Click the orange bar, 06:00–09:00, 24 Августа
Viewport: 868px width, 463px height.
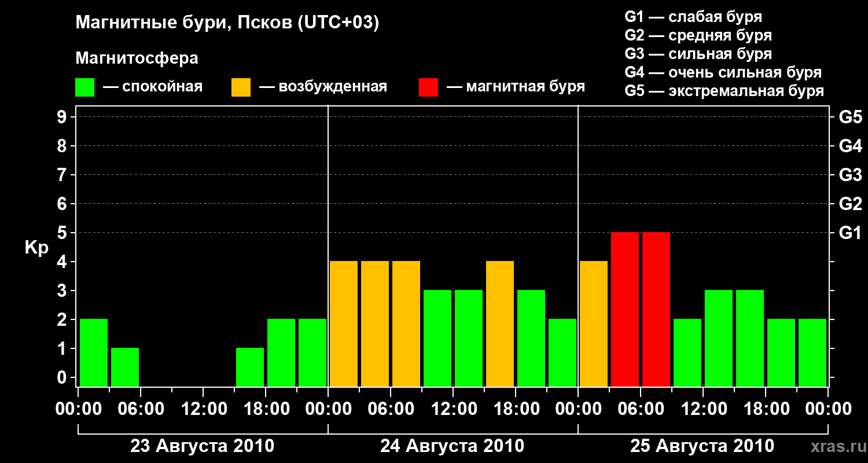(x=406, y=324)
